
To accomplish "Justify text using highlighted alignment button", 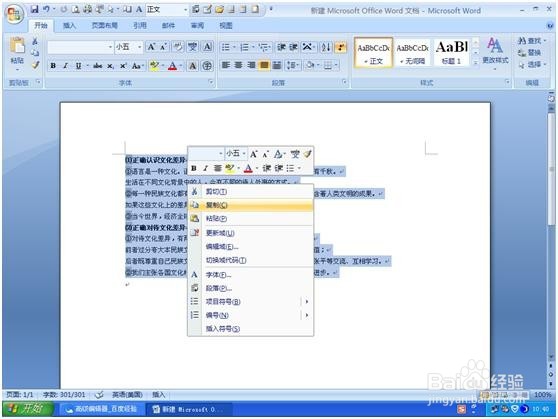I will point(264,65).
